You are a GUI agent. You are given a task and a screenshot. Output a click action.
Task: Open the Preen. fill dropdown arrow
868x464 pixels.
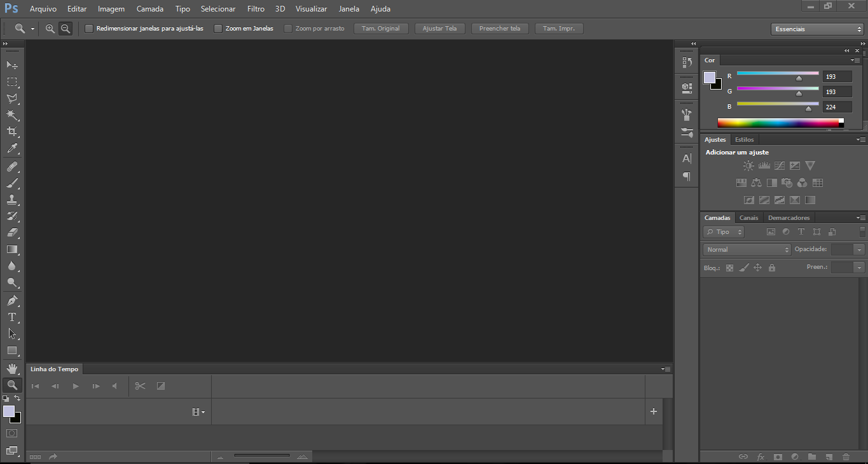click(x=860, y=268)
